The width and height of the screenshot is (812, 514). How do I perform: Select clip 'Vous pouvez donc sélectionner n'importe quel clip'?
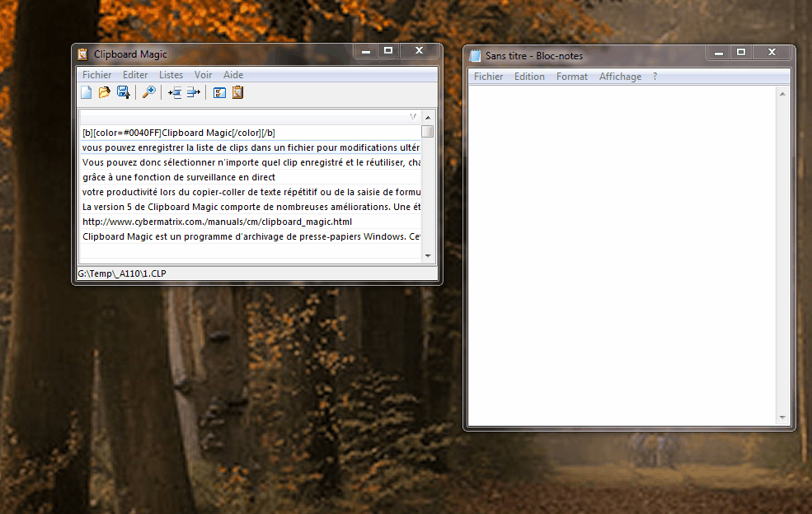(250, 162)
